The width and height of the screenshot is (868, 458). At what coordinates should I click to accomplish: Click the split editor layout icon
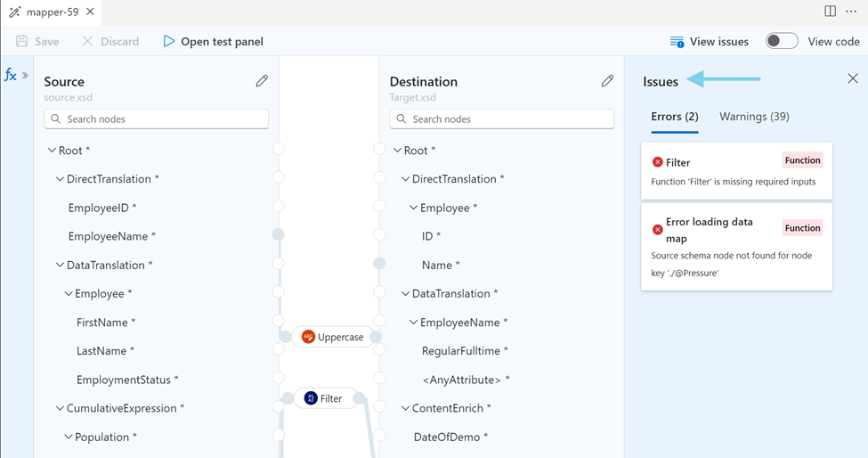coord(830,12)
